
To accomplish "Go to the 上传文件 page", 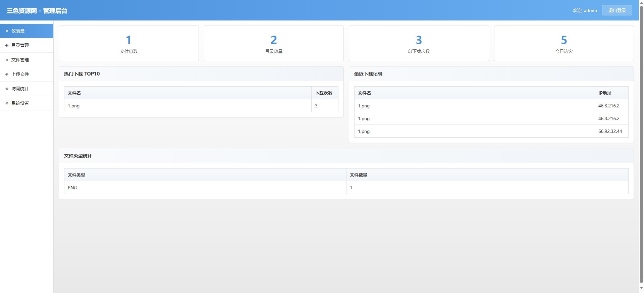I will (x=20, y=74).
